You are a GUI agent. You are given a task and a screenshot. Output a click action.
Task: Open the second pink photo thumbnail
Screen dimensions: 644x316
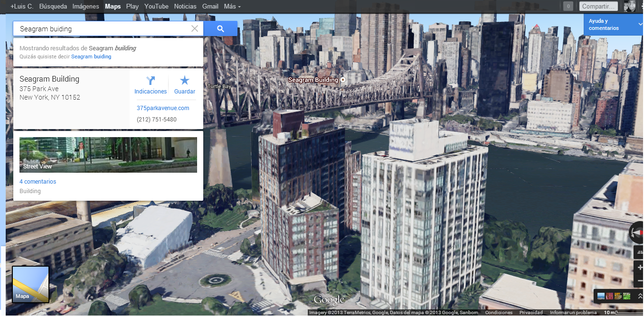click(x=610, y=296)
